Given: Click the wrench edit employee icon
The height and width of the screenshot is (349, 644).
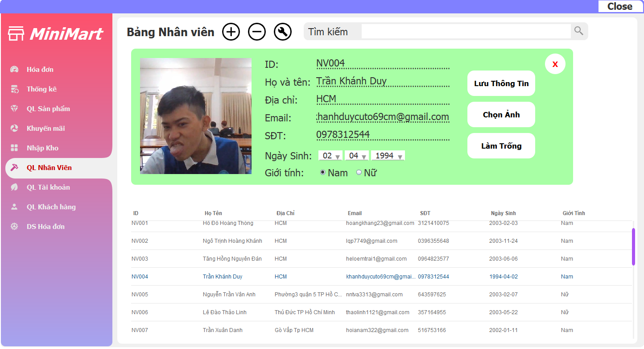Looking at the screenshot, I should (283, 32).
